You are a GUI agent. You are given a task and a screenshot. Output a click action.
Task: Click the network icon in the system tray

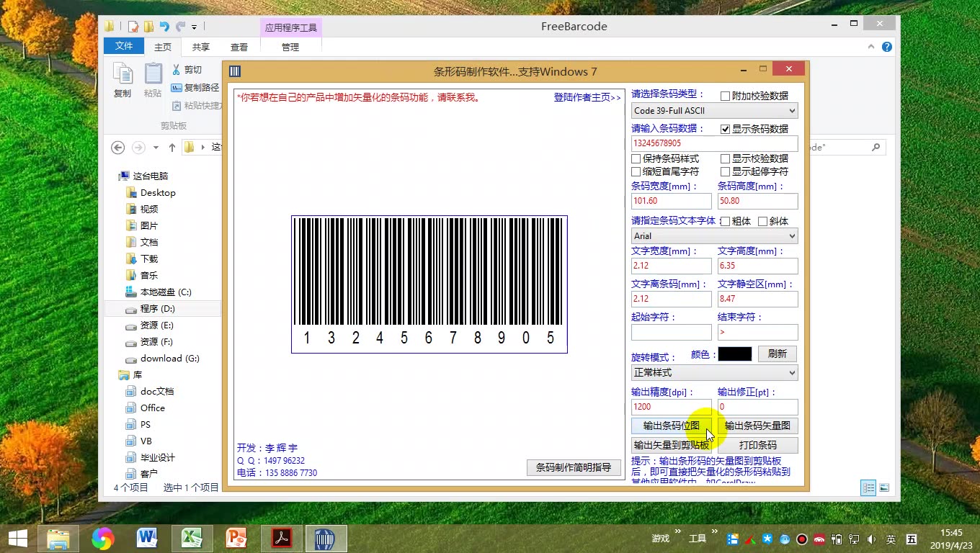pos(855,539)
